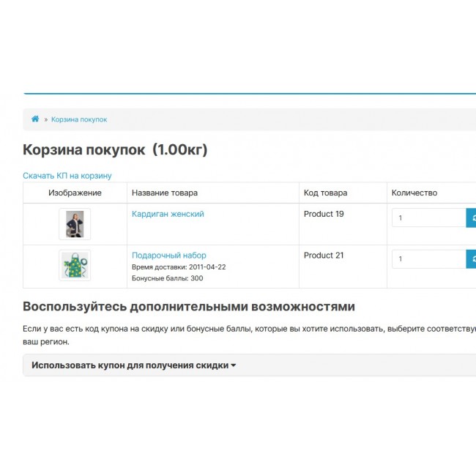Click the 'Код товара' column header

pyautogui.click(x=325, y=193)
